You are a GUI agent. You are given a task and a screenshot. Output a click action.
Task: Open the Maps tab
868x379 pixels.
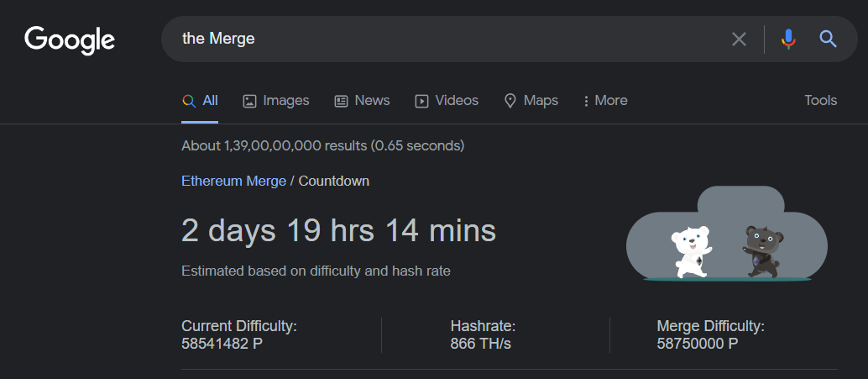pos(531,101)
